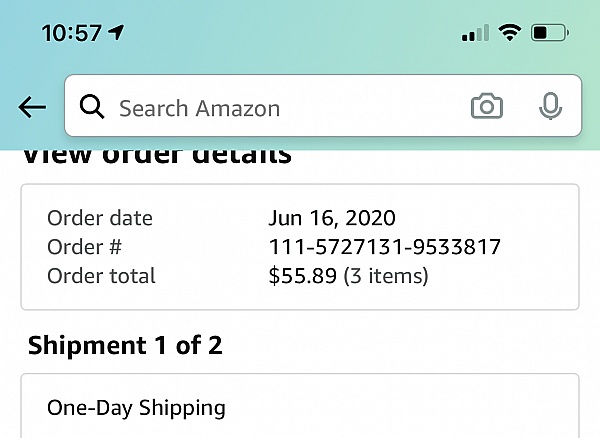
Task: Tap the Wi-Fi status icon
Action: [x=510, y=33]
